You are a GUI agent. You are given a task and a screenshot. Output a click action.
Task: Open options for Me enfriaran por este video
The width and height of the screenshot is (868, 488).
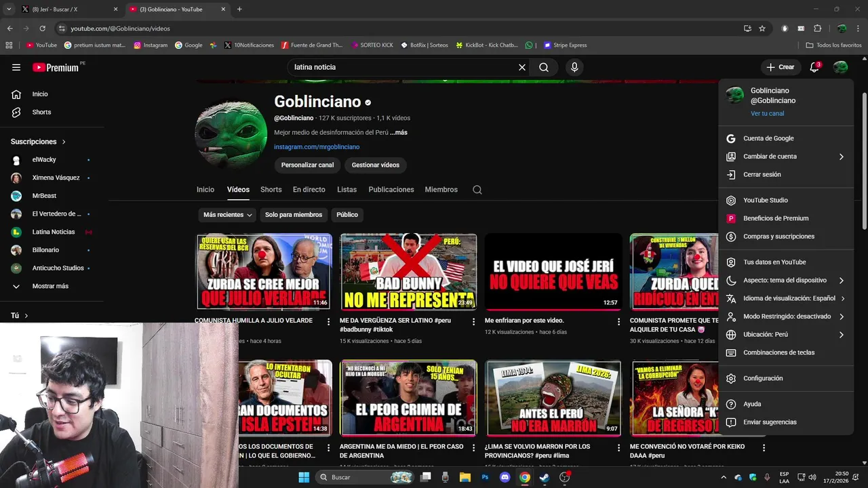(619, 322)
